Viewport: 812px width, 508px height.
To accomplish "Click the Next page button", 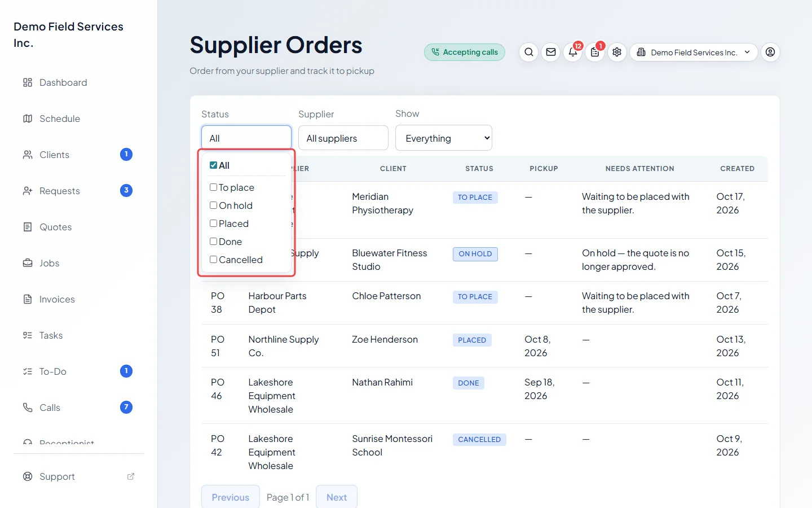I will point(337,497).
